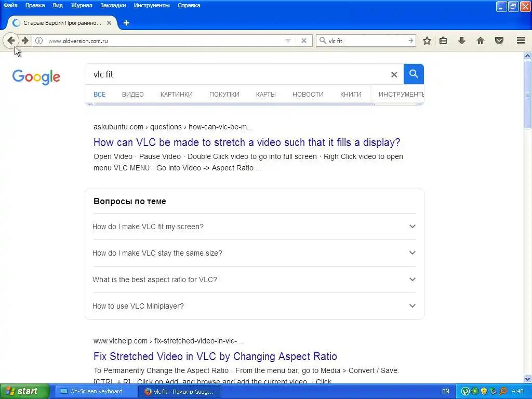Switch to the ПОКУПКИ tab

(224, 95)
